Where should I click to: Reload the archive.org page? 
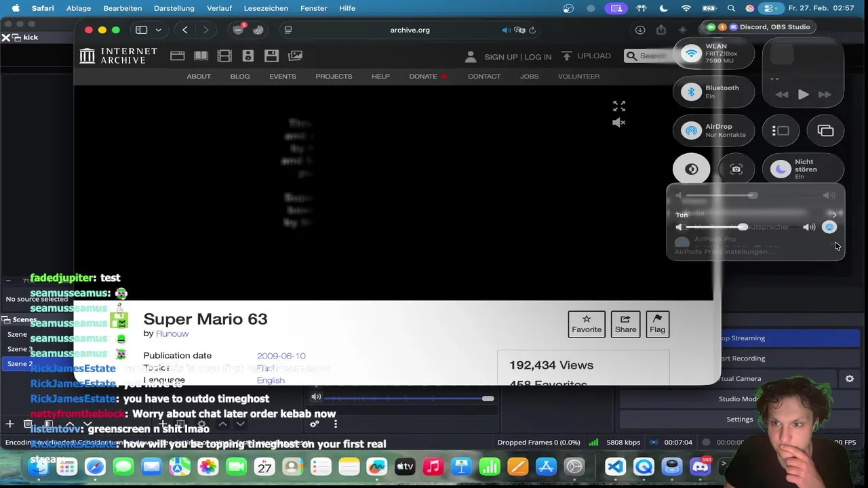click(x=532, y=30)
